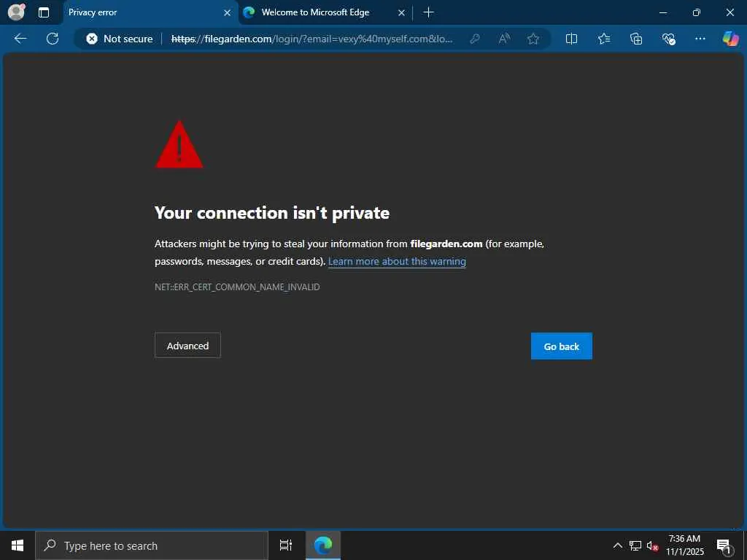Open Settings and more ellipsis menu
The height and width of the screenshot is (560, 747).
click(700, 39)
